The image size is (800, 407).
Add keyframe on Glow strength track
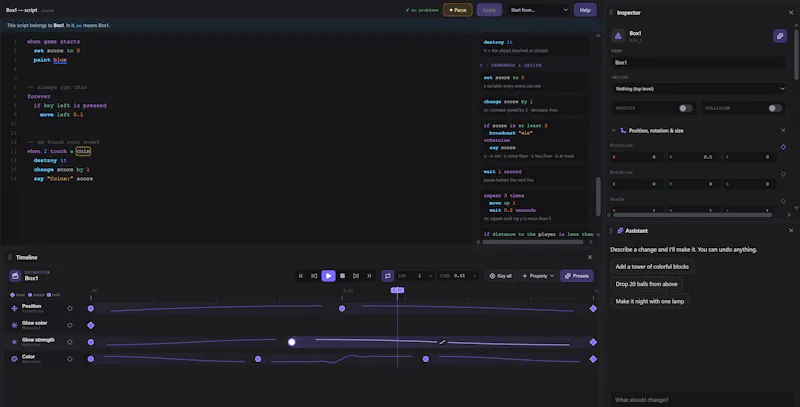click(70, 342)
